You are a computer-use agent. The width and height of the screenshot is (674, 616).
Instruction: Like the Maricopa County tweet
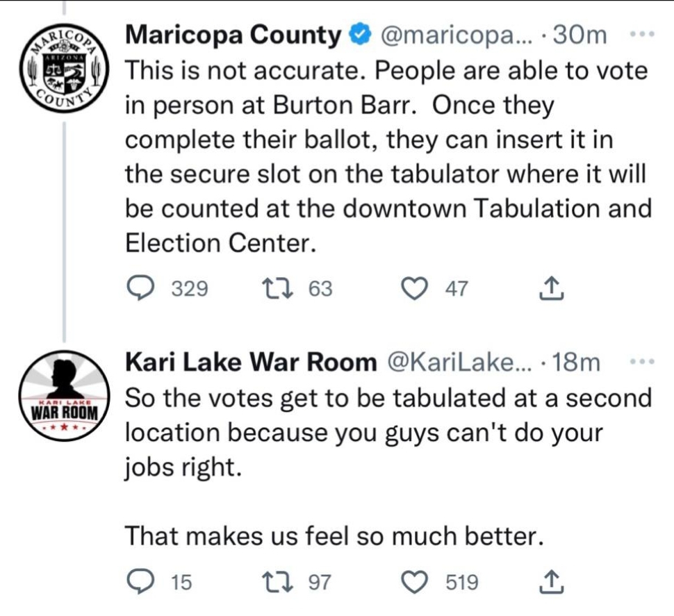(x=414, y=288)
